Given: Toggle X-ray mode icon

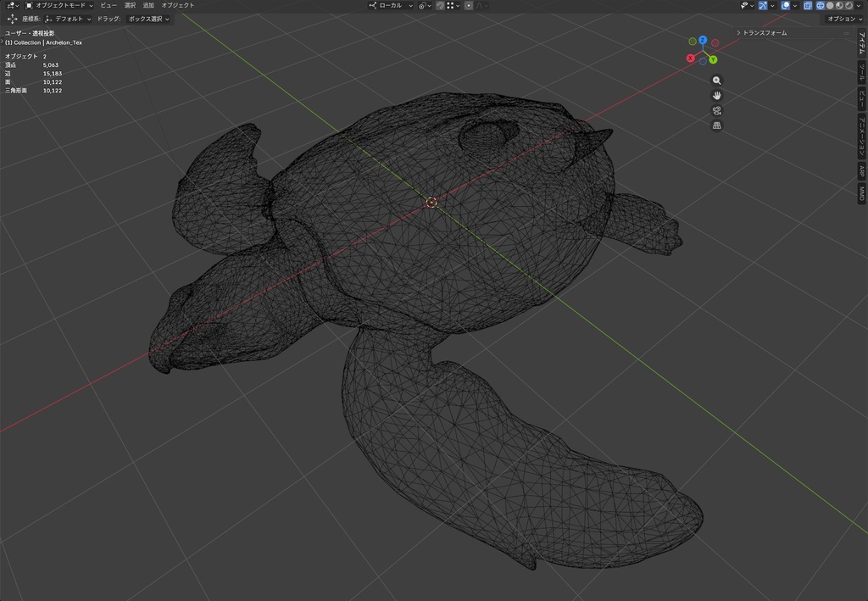Looking at the screenshot, I should tap(808, 5).
